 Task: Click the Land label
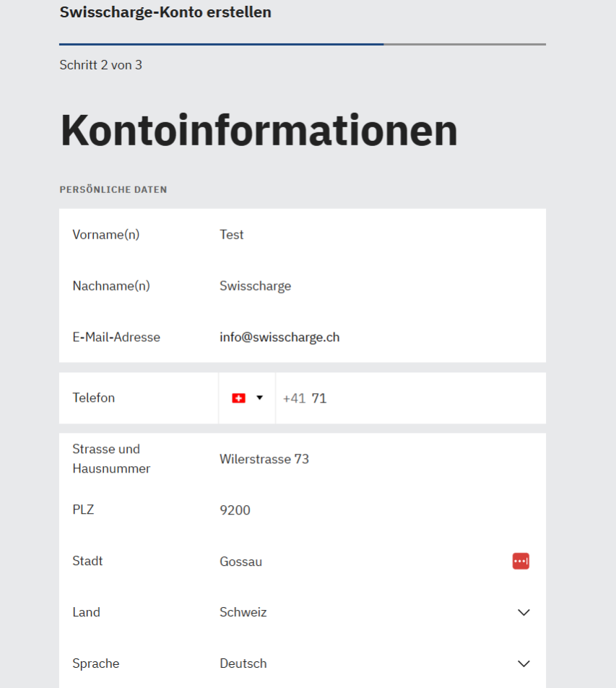87,612
